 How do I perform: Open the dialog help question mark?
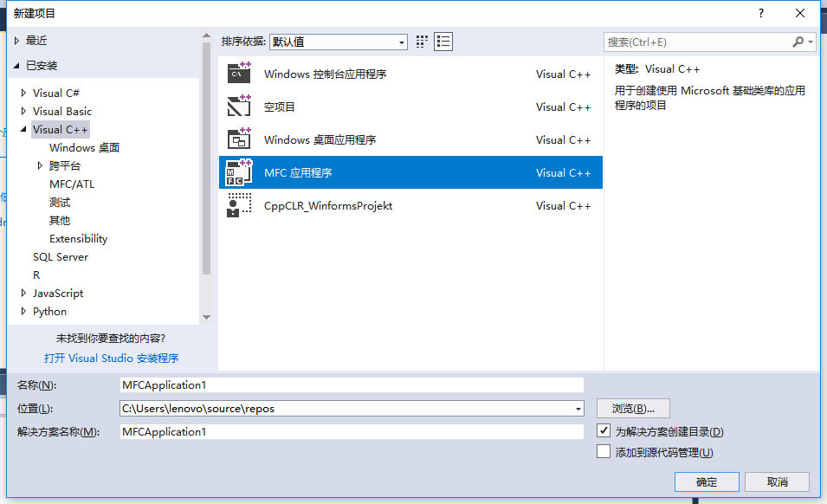(760, 13)
